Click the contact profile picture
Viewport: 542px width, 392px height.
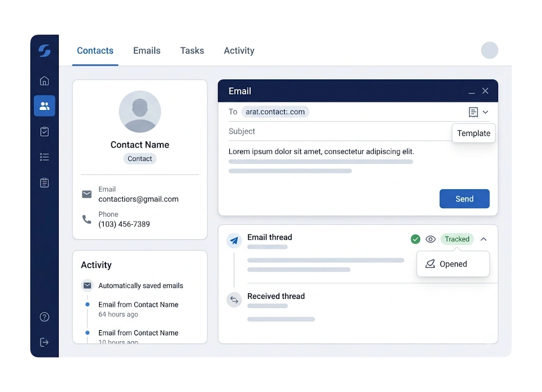140,112
